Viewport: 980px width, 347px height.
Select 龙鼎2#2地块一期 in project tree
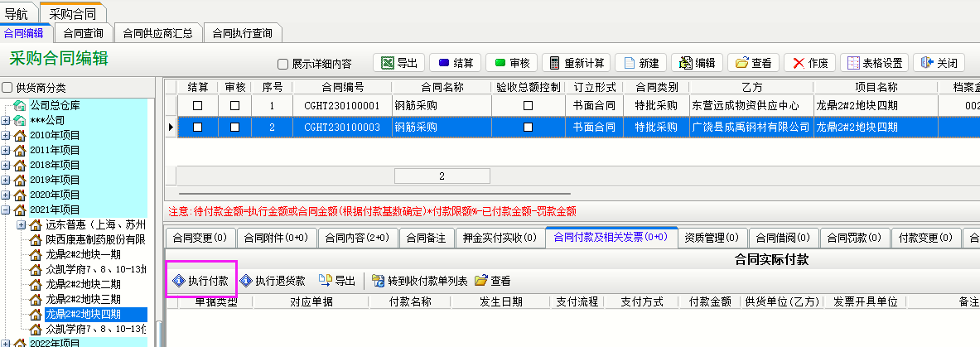point(83,254)
